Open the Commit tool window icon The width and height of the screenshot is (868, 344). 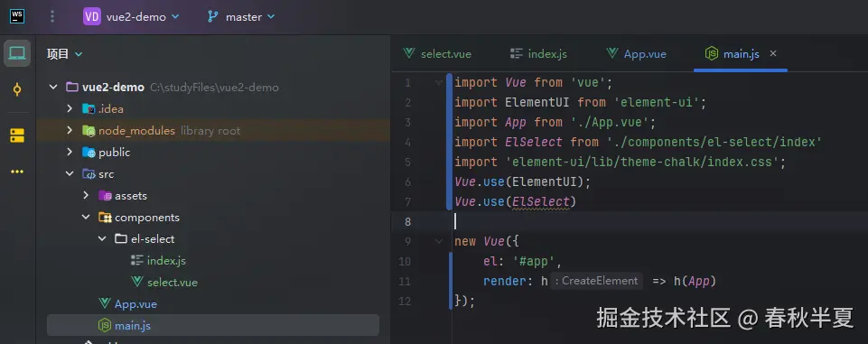tap(17, 89)
